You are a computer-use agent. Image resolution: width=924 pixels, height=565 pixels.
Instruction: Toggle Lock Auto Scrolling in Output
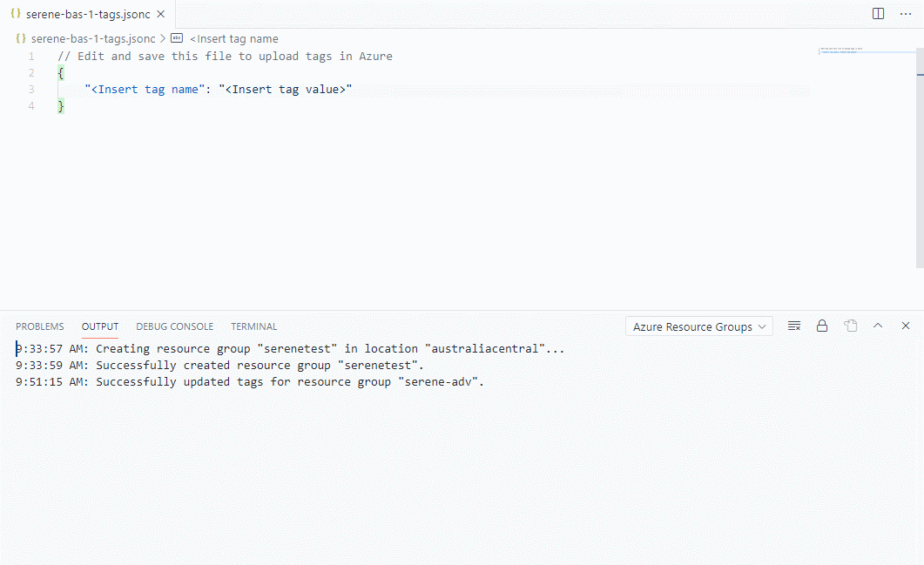point(821,326)
